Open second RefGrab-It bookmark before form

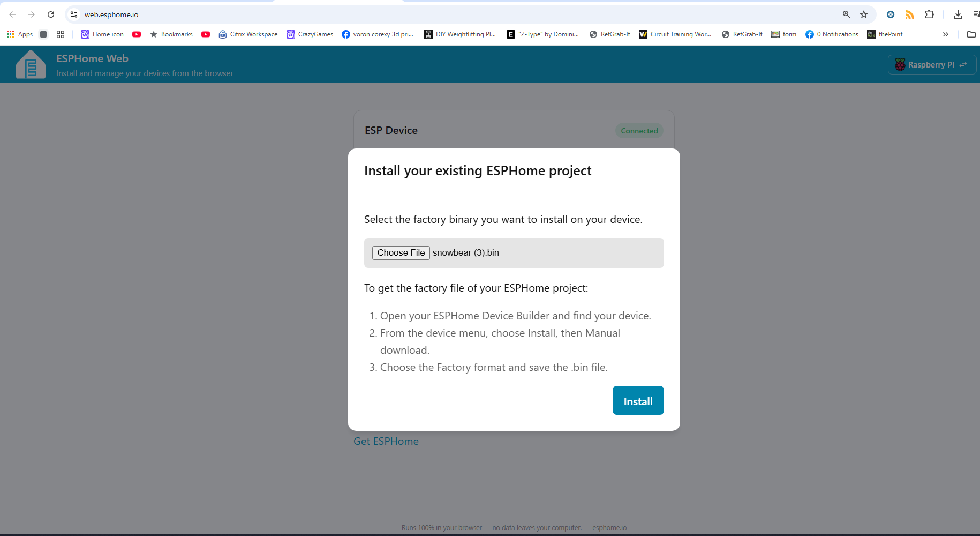coord(742,34)
